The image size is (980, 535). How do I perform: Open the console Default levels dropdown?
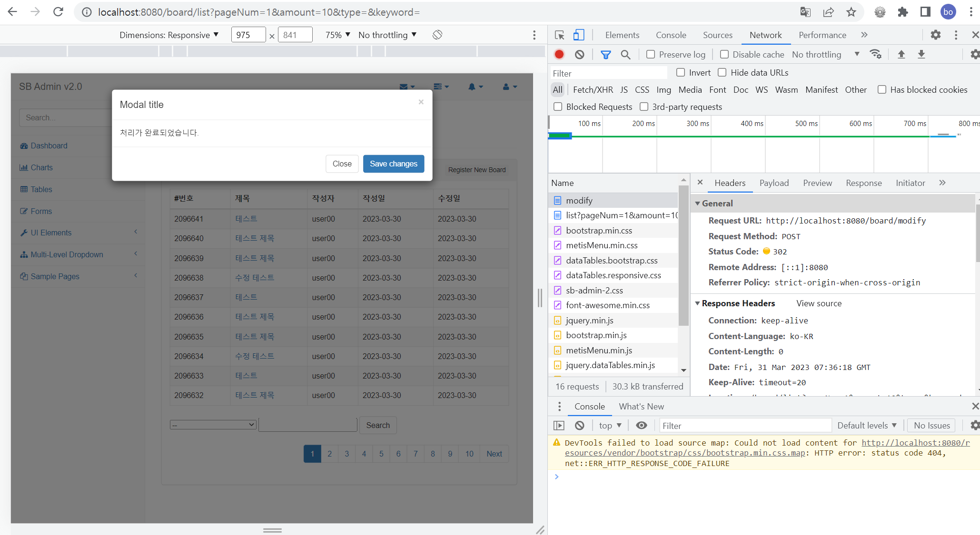[867, 426]
